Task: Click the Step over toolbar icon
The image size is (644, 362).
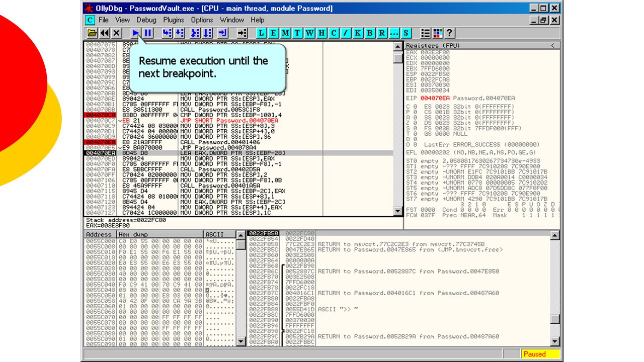Action: tap(179, 33)
